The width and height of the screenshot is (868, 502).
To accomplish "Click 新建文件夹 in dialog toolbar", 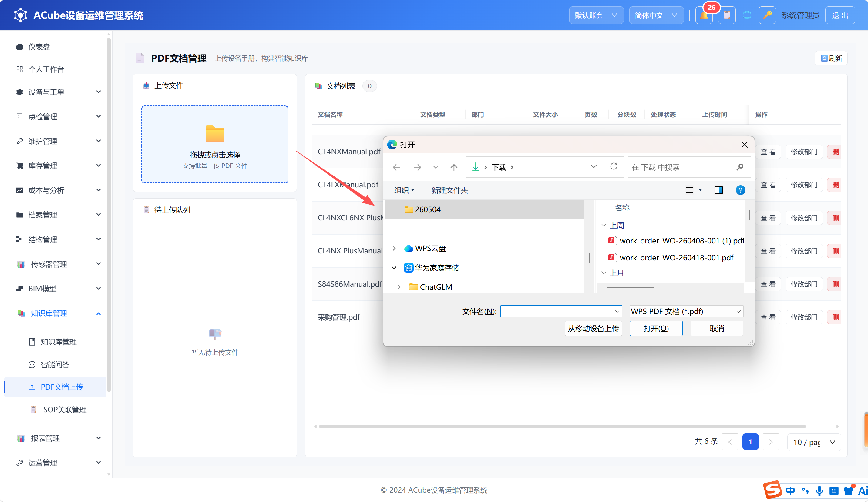I will pos(449,190).
